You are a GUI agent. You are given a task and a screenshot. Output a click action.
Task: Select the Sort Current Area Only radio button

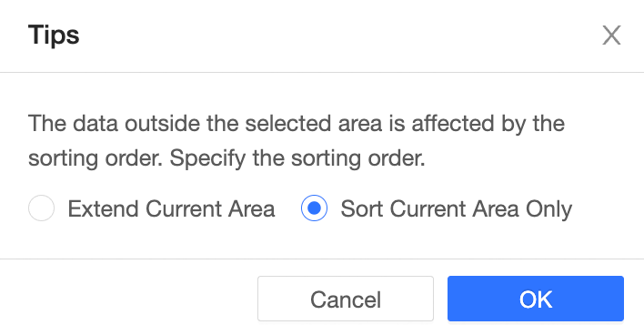tap(314, 208)
